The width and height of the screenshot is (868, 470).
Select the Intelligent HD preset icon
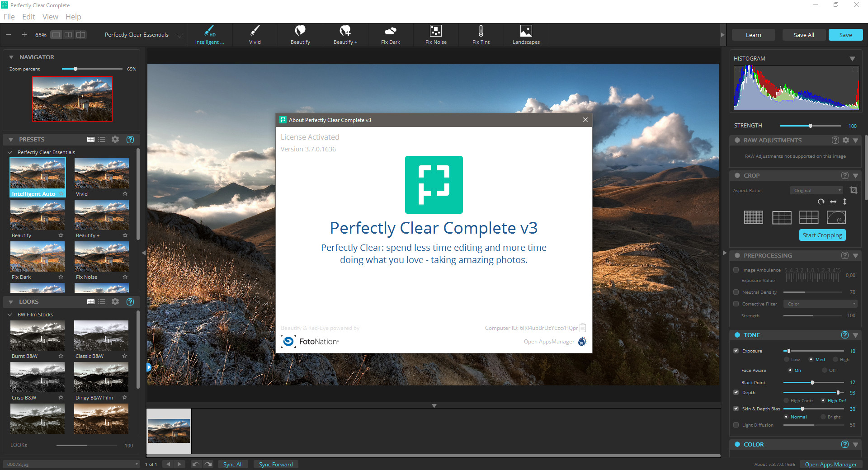210,35
